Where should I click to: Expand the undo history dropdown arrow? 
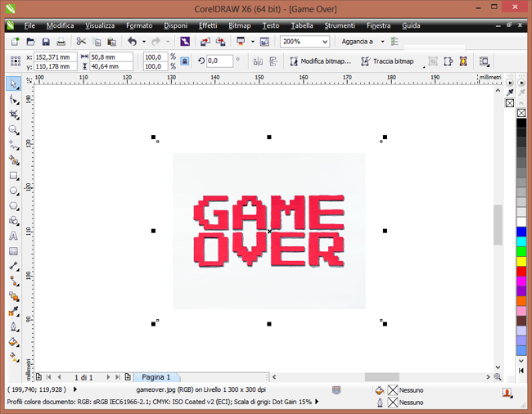144,42
